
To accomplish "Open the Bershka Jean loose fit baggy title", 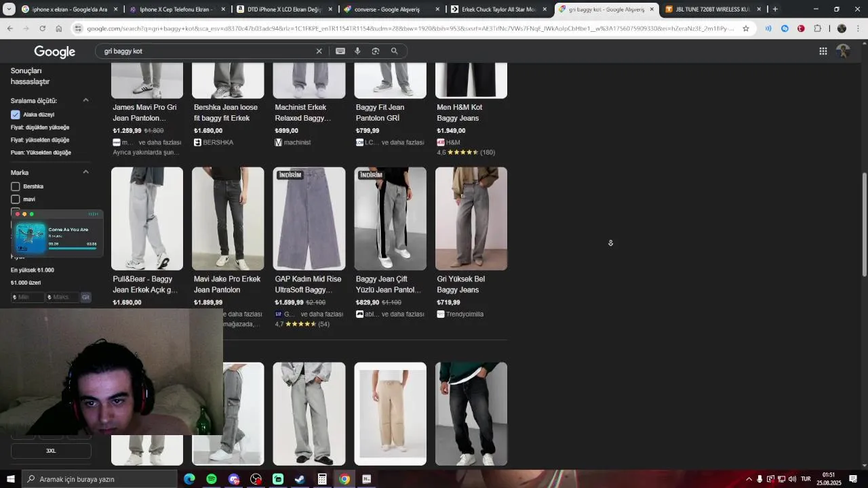I will (226, 113).
